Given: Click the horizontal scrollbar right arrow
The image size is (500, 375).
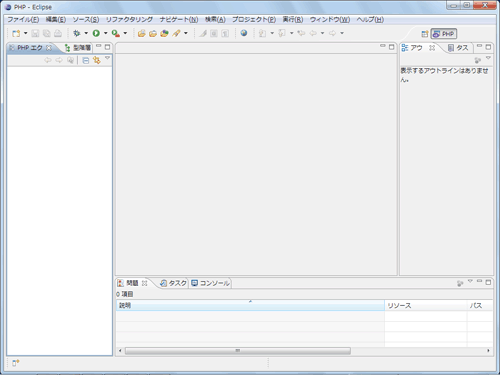Looking at the screenshot, I should [x=488, y=351].
